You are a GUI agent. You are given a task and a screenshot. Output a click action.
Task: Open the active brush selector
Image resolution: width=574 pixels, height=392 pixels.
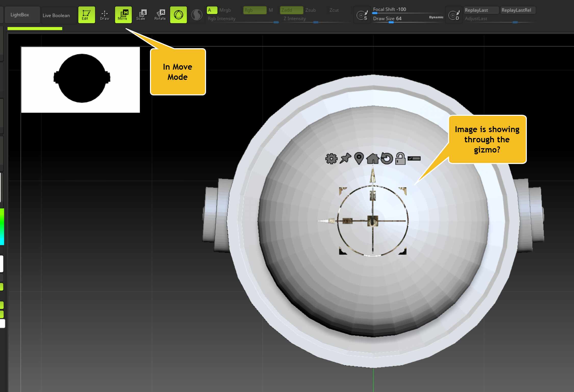coord(178,15)
